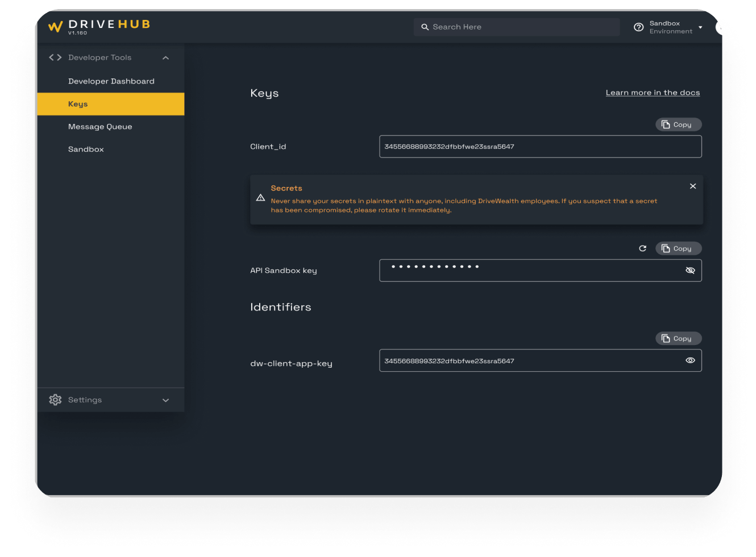
Task: Select Keys in the sidebar
Action: tap(111, 104)
